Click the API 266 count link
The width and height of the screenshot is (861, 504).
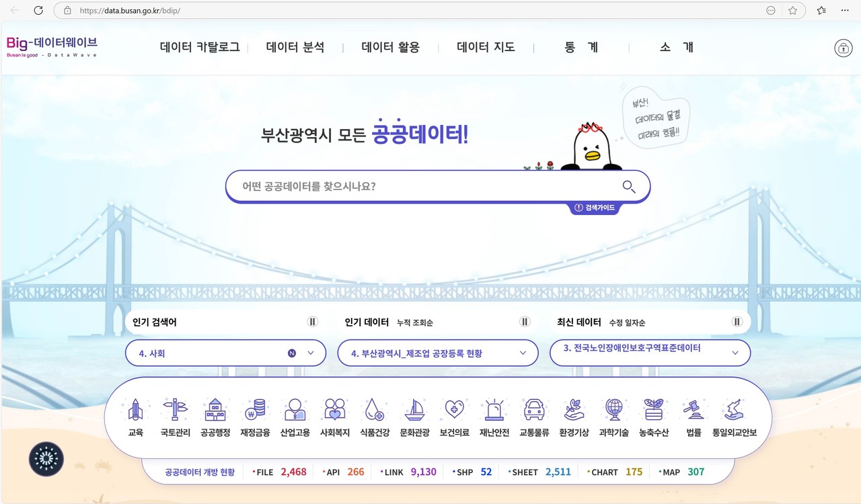(344, 472)
